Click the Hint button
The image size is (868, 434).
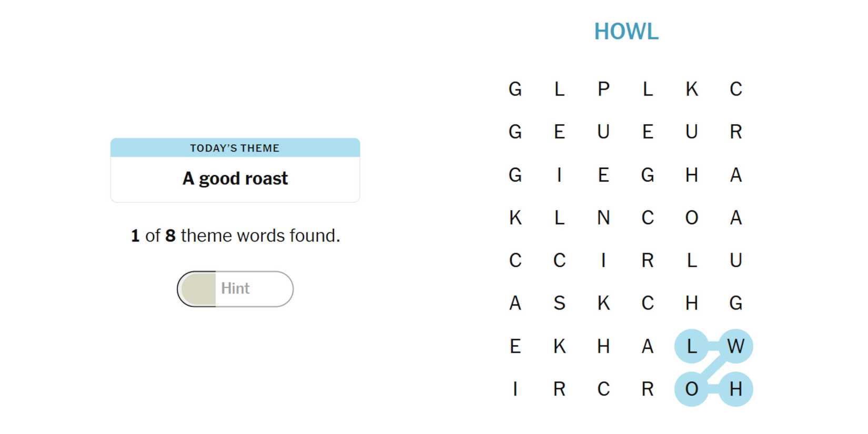click(x=235, y=289)
